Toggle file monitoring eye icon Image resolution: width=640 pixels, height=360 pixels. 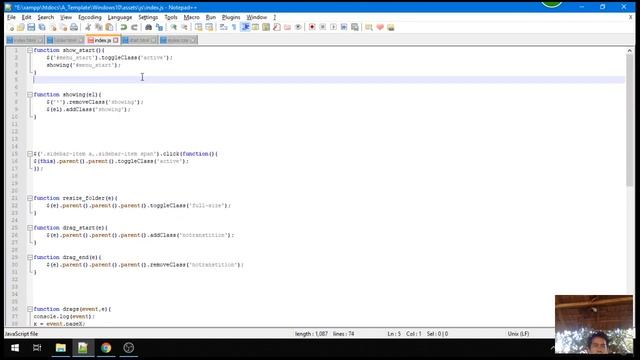tap(298, 27)
